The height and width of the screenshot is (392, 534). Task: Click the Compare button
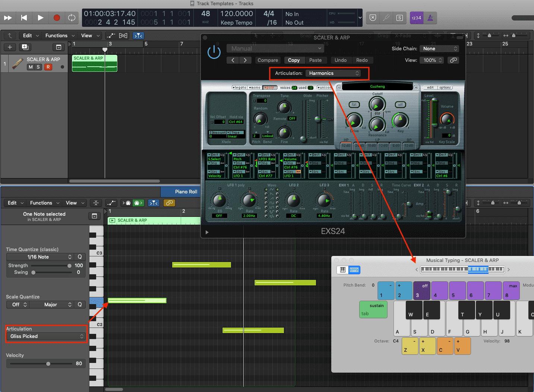pyautogui.click(x=268, y=60)
